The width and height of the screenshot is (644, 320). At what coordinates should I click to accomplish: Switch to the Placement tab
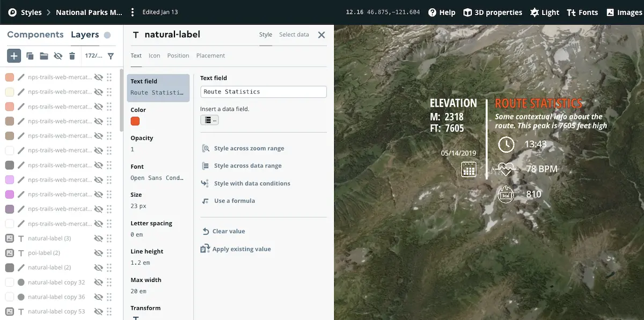coord(210,56)
